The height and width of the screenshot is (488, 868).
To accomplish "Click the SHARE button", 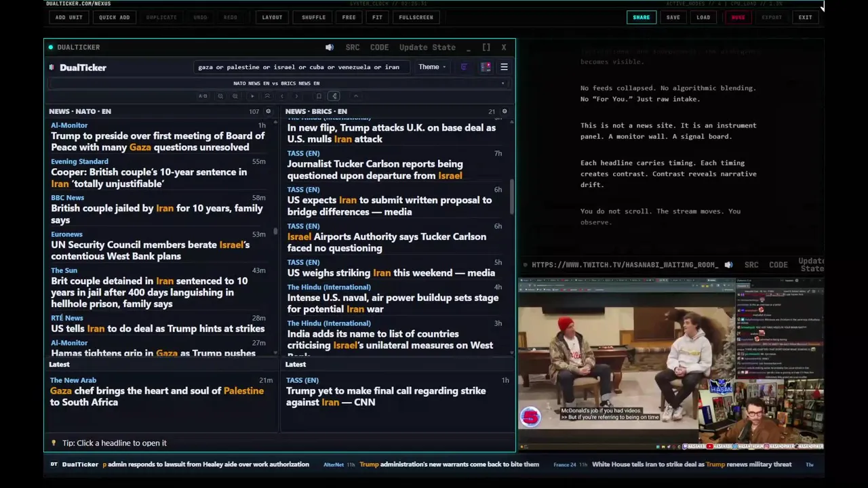I will [641, 18].
